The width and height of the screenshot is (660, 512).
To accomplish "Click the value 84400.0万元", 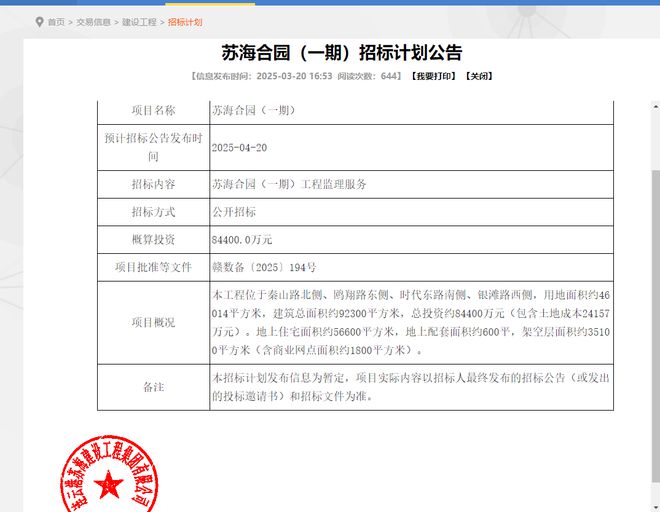I will point(242,240).
